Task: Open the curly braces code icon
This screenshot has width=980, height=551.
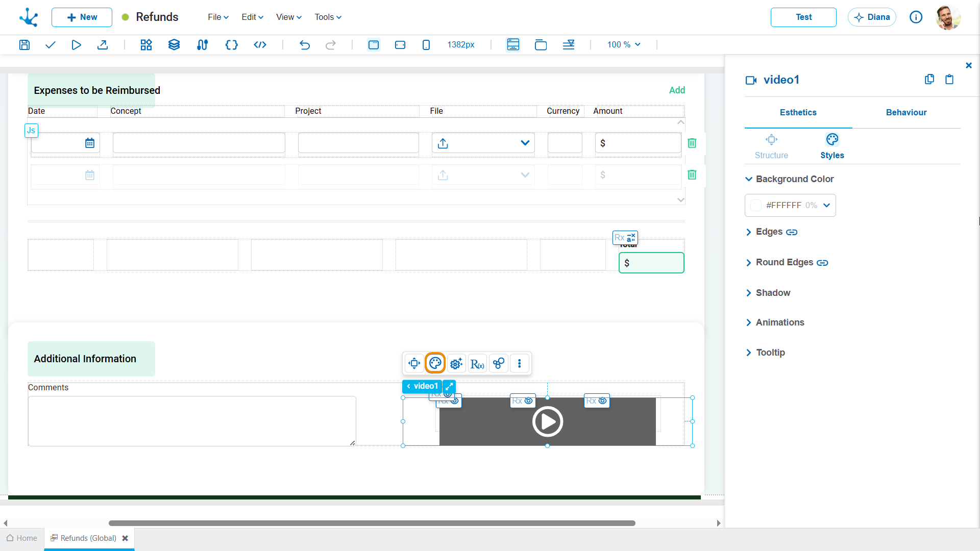Action: coord(231,45)
